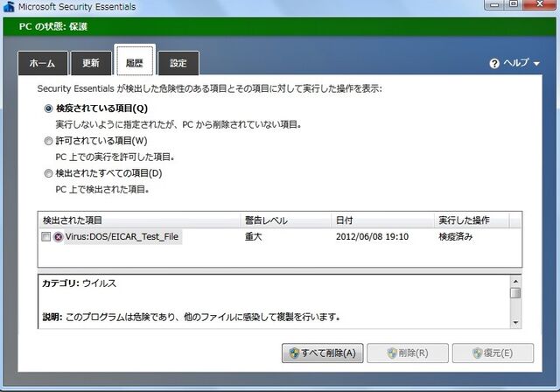Select the 検出されたすべての項目(D) radio button
560x392 pixels.
(x=48, y=173)
